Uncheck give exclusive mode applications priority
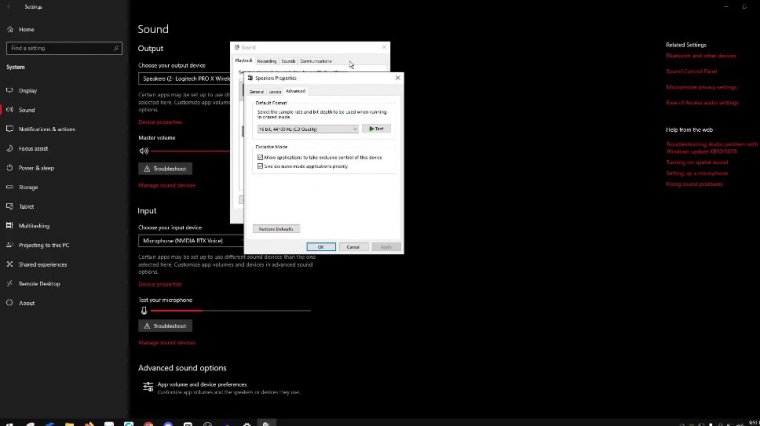Screen dimensions: 760x426 (x=260, y=166)
